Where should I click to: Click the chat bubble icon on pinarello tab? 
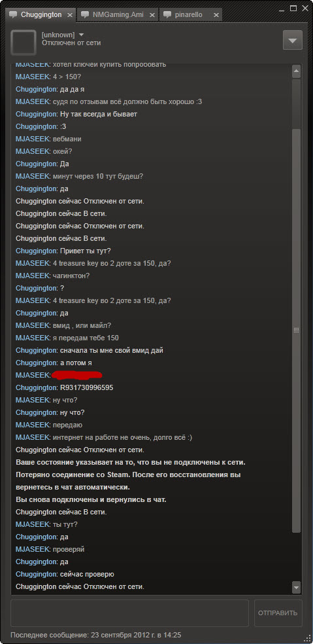tap(167, 15)
